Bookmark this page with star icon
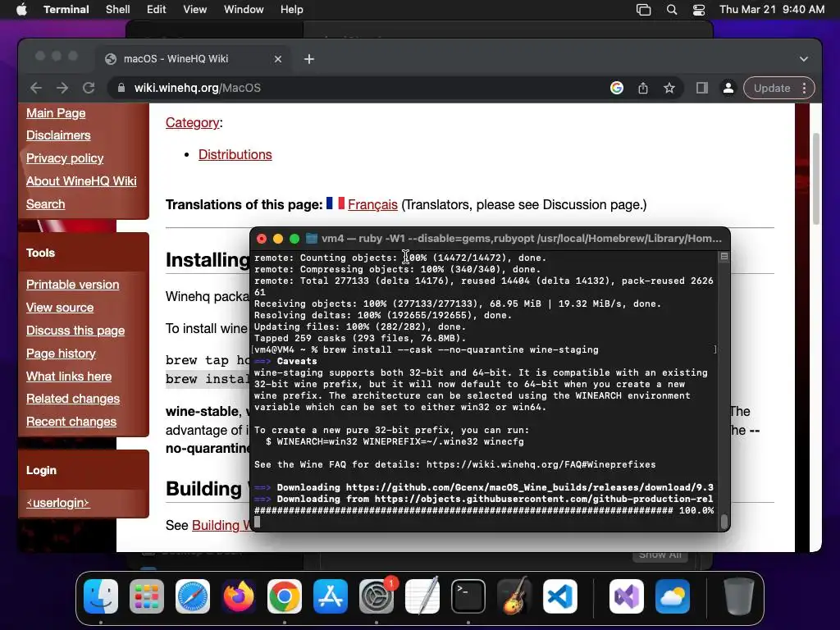Screen dimensions: 840x630 669,88
